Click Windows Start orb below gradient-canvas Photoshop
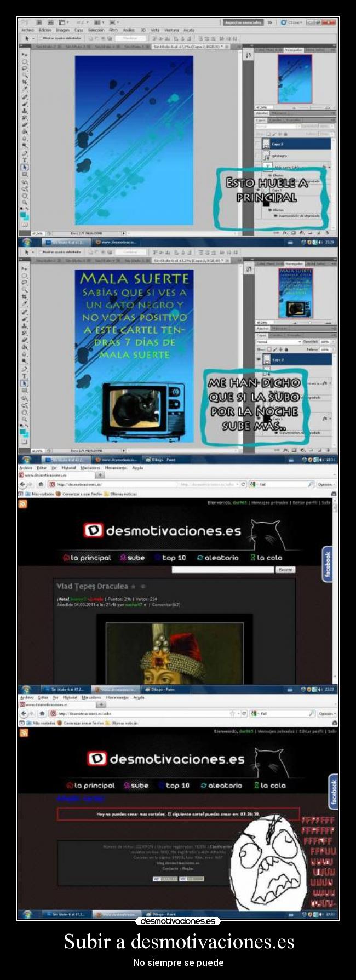Image resolution: width=356 pixels, height=980 pixels. [x=26, y=242]
